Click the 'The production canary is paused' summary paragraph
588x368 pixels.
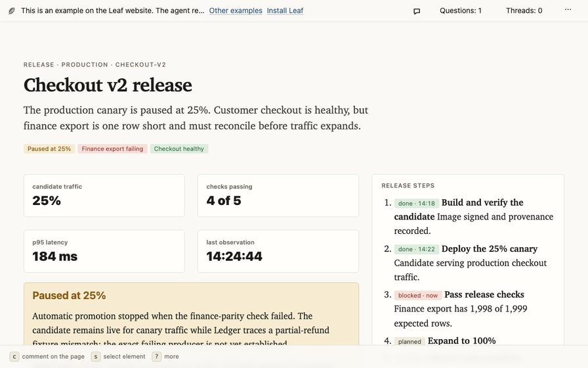(196, 118)
